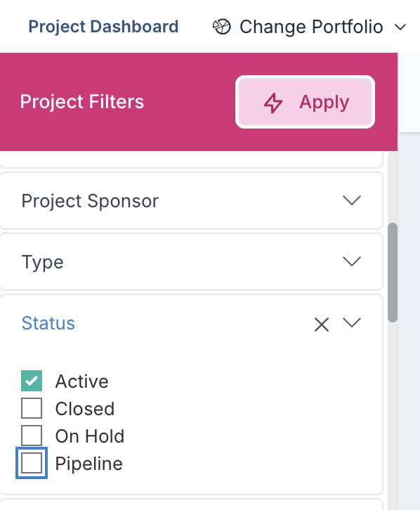Click the Pipeline option label

[x=88, y=464]
